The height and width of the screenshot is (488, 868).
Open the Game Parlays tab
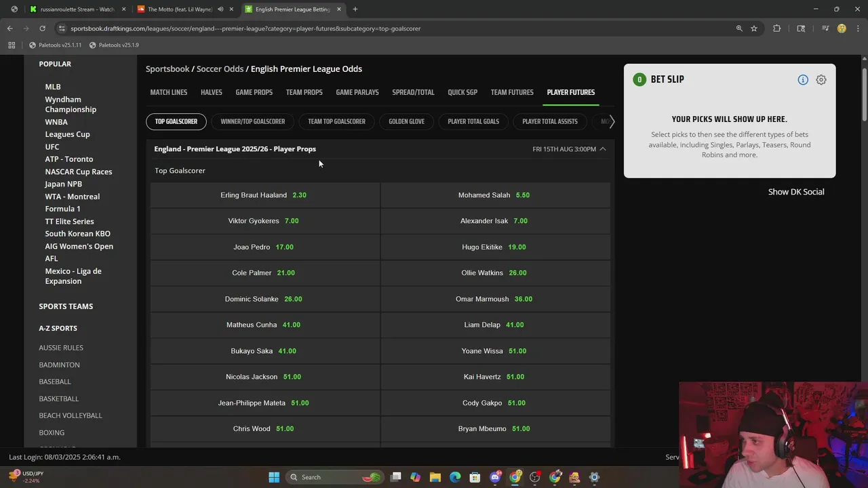357,92
